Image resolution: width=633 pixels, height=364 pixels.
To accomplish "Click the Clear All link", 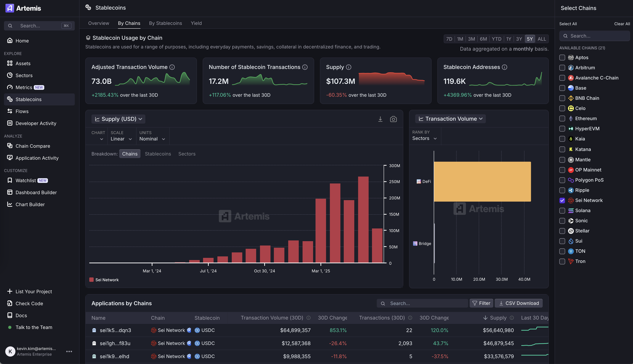I will (622, 24).
